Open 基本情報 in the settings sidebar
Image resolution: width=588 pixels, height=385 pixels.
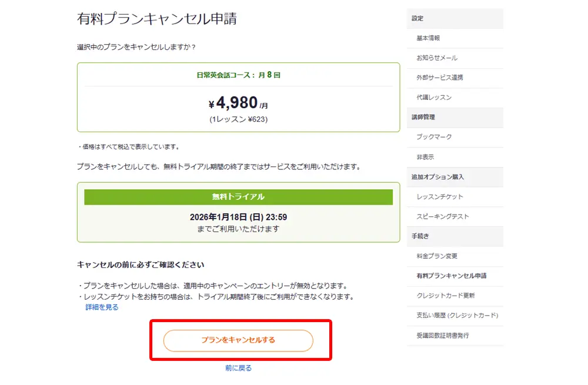pyautogui.click(x=428, y=38)
